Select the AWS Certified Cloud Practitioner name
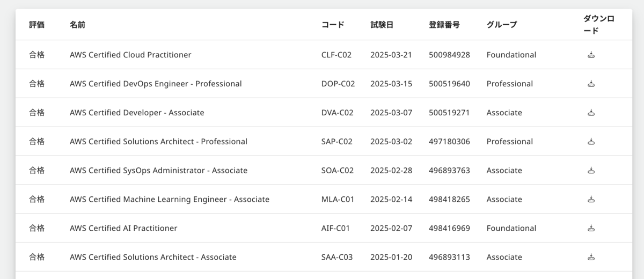 130,55
